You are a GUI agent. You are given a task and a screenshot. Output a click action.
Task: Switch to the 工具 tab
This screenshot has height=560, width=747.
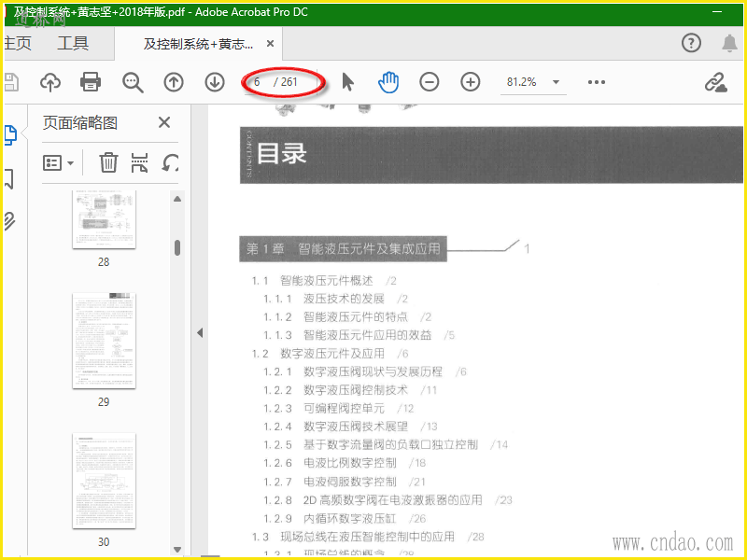coord(73,43)
